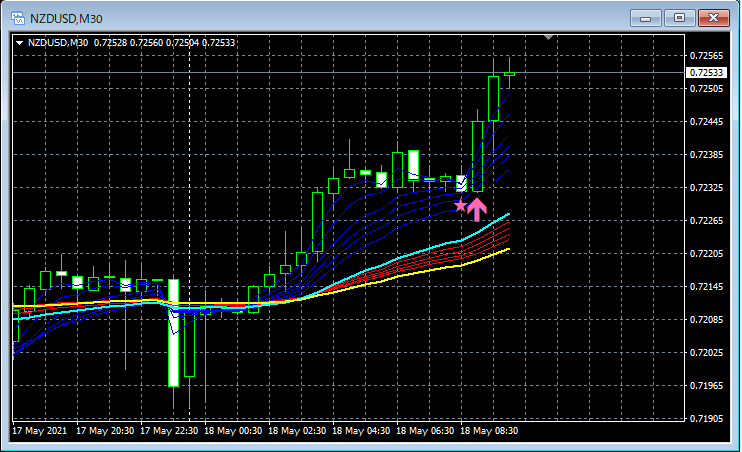Click the current price label 0.72533
The height and width of the screenshot is (452, 742).
tap(706, 72)
